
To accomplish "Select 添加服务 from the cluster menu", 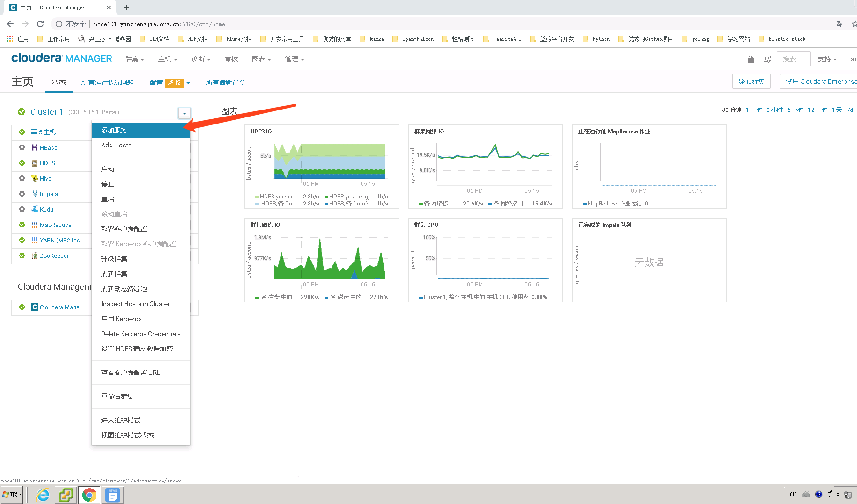I will click(113, 130).
